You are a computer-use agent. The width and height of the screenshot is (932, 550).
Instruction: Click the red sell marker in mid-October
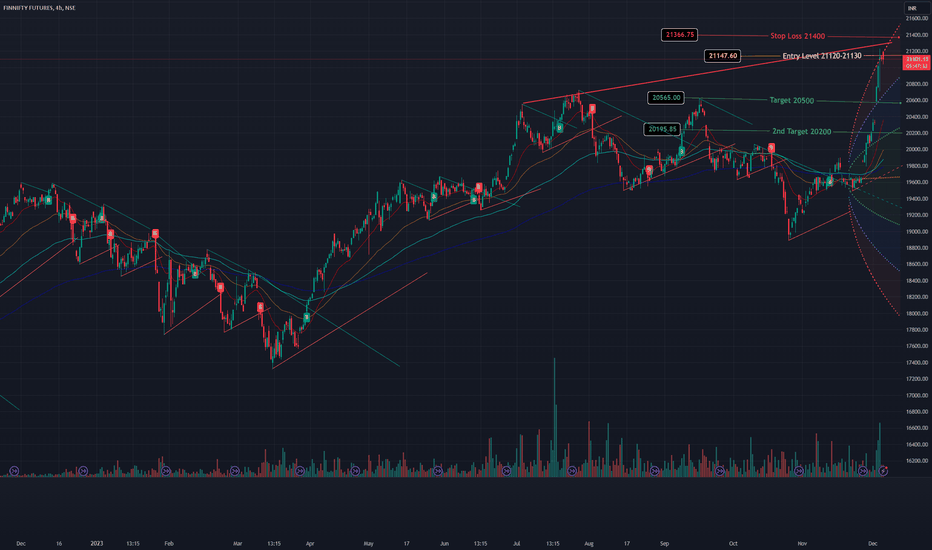click(x=772, y=147)
